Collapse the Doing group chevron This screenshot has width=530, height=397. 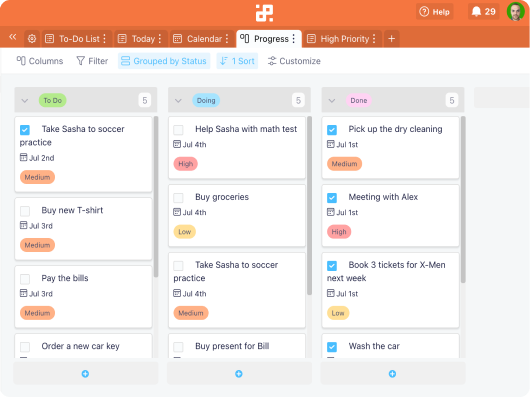(178, 100)
